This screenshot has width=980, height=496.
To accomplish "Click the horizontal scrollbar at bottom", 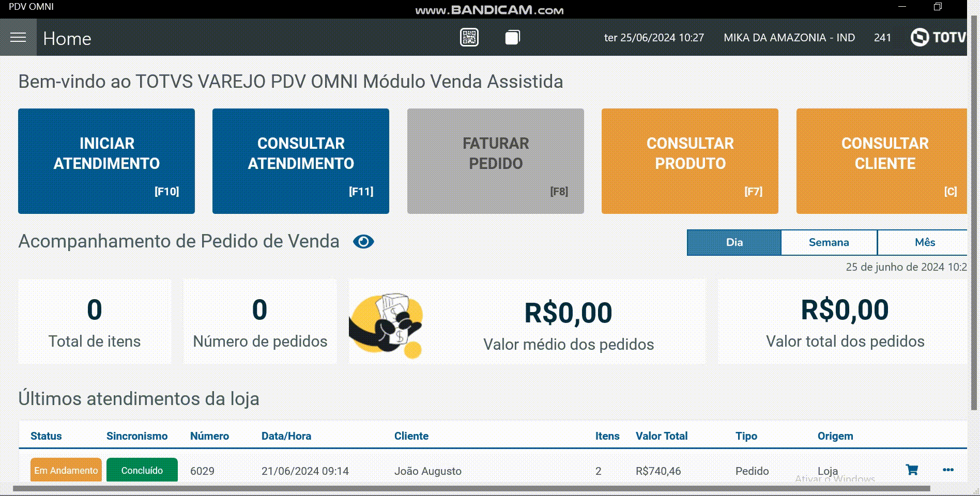I will pyautogui.click(x=471, y=488).
